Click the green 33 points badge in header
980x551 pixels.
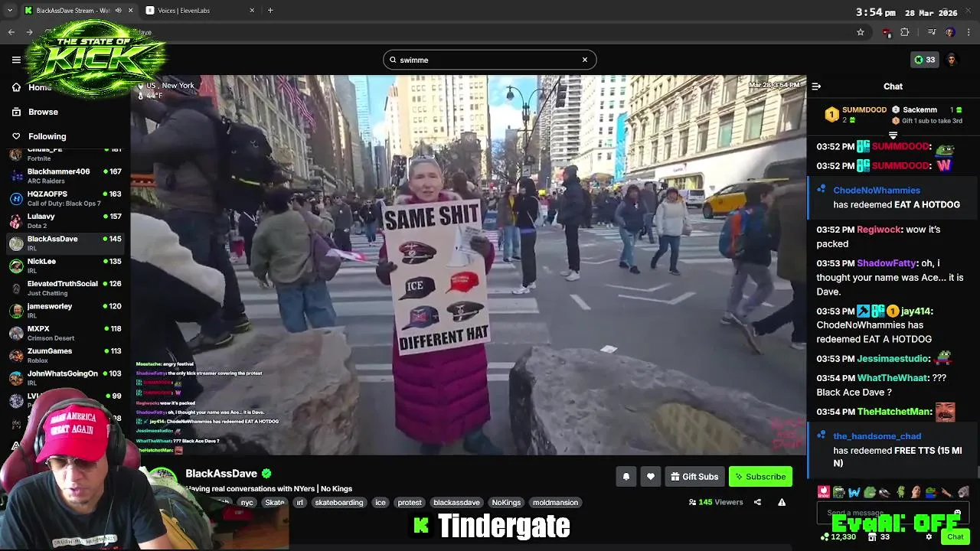925,60
